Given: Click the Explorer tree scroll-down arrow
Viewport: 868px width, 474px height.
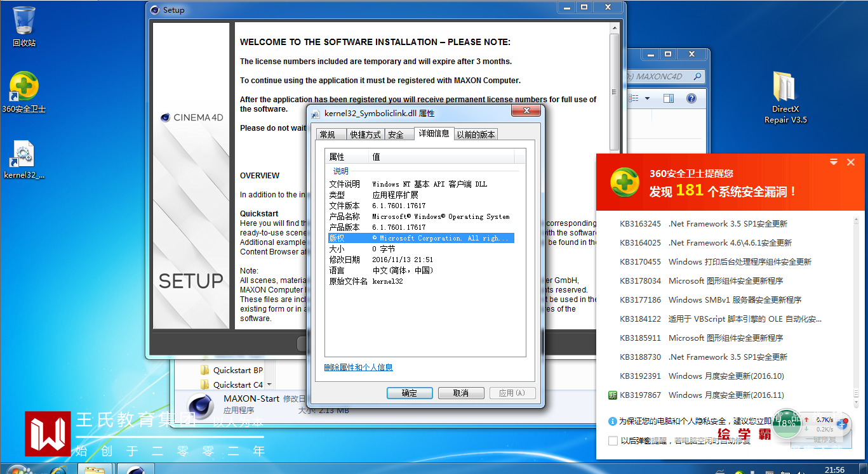Looking at the screenshot, I should click(x=269, y=385).
